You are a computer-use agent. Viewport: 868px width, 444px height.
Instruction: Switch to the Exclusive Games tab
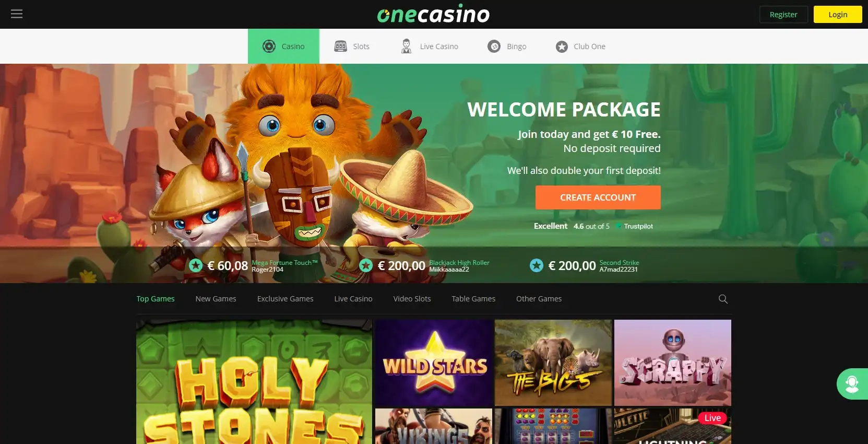[285, 299]
